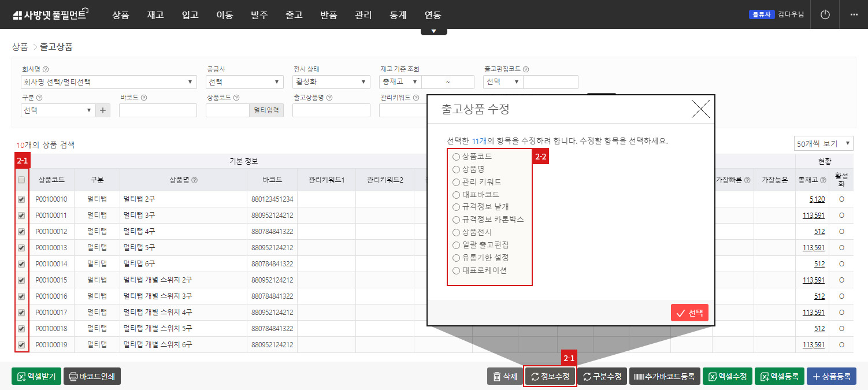Select the 연동 menu item
The height and width of the screenshot is (390, 868).
pyautogui.click(x=432, y=15)
